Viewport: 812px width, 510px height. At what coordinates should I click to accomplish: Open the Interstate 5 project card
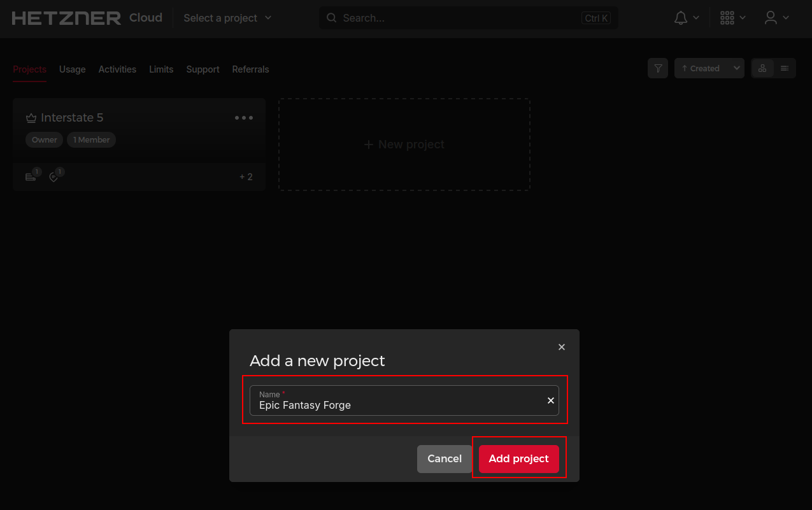(139, 145)
